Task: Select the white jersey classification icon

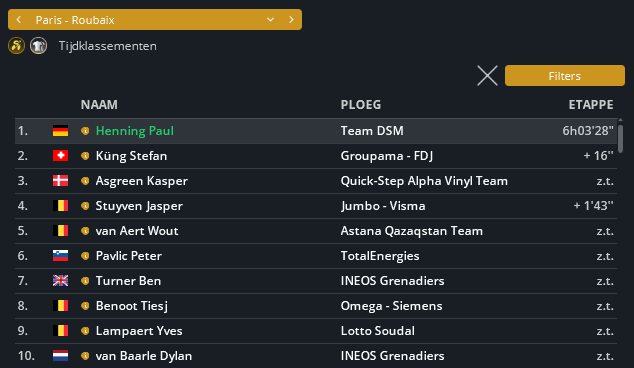Action: click(38, 46)
